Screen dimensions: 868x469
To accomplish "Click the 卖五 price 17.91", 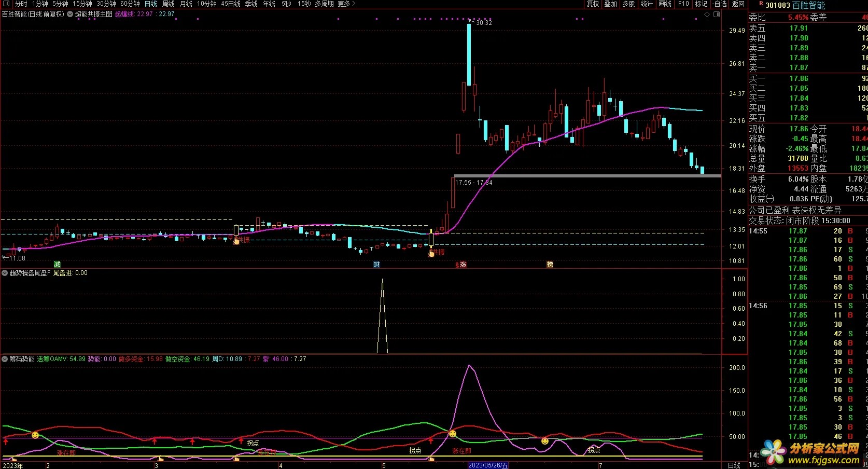I will 799,29.
